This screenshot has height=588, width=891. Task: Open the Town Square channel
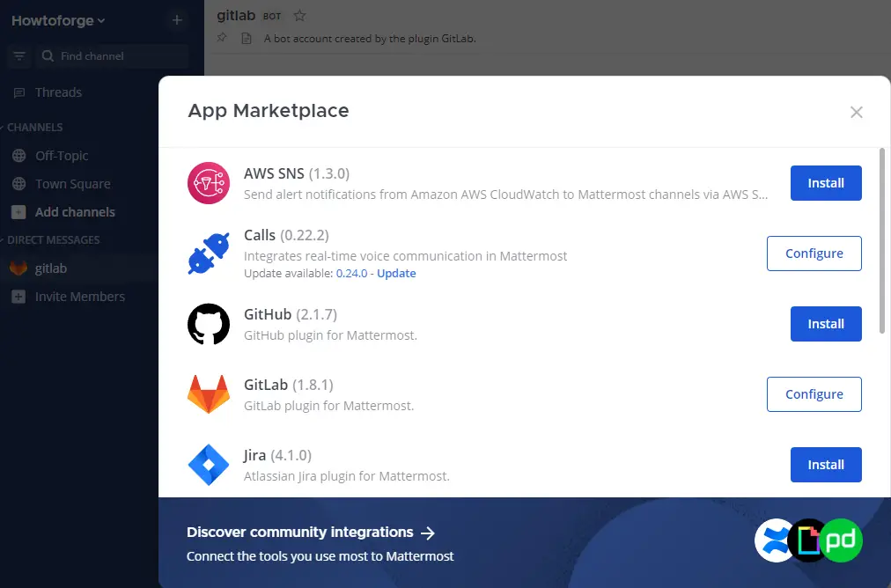point(72,184)
